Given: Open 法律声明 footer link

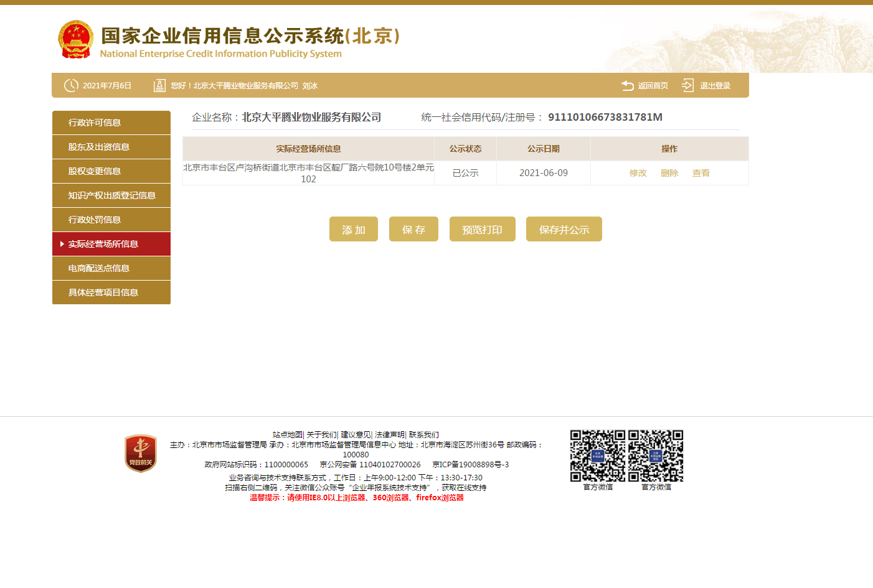Looking at the screenshot, I should 390,435.
